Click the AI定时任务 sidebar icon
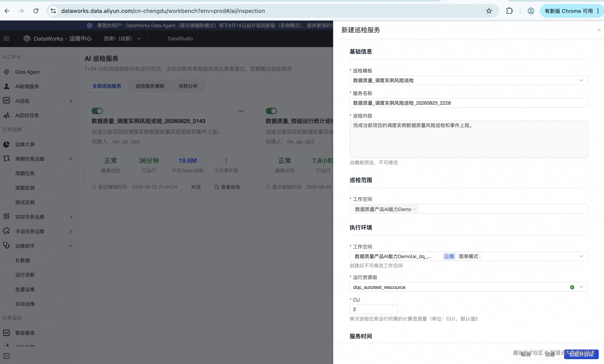 (x=7, y=115)
